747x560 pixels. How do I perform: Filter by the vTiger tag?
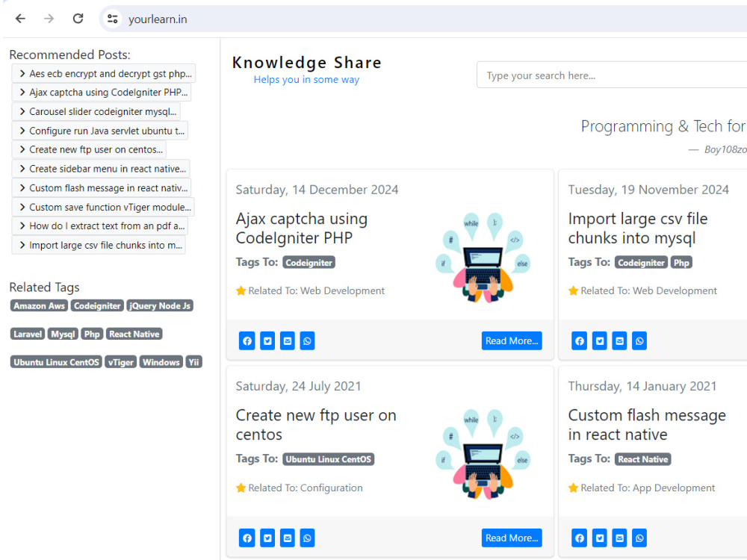(x=120, y=362)
